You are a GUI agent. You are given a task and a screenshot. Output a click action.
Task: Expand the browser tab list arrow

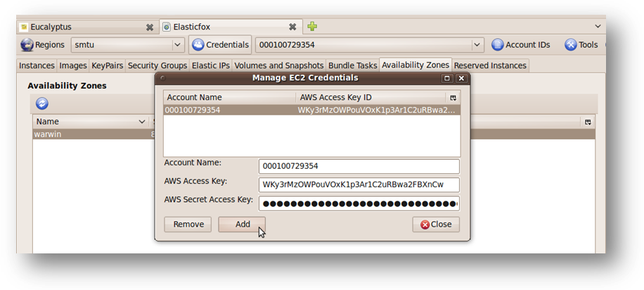coord(598,26)
